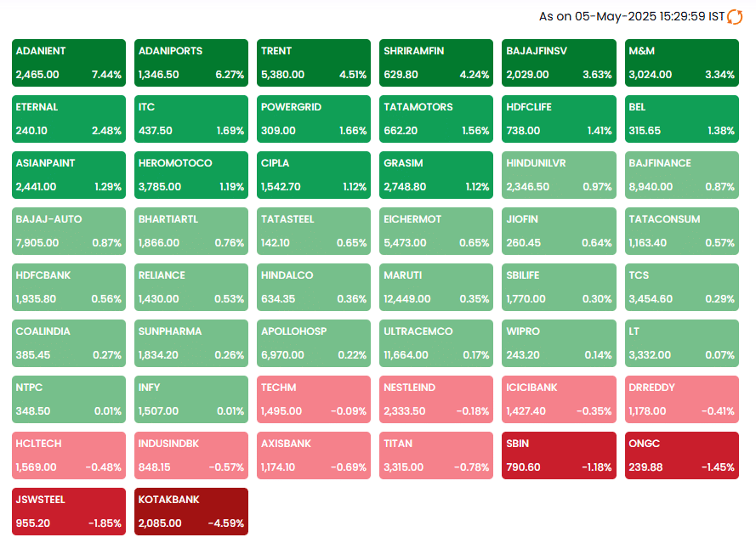
Task: Select the INFY tile
Action: (191, 399)
